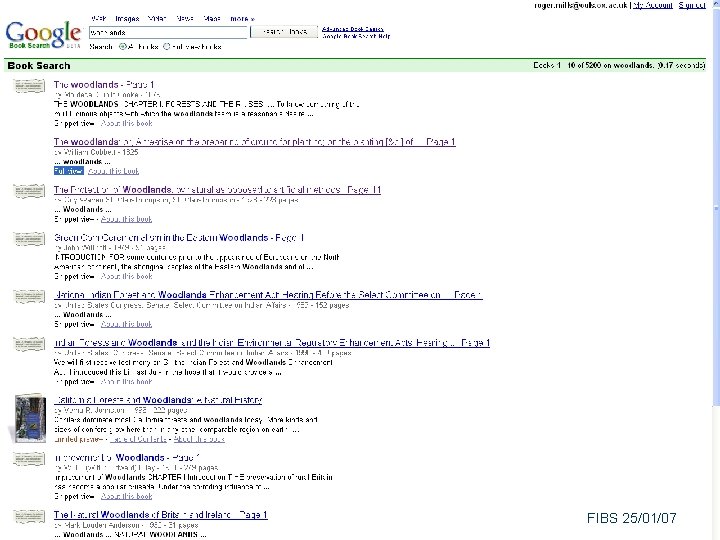The image size is (720, 540).
Task: Click the Search Books button
Action: [284, 32]
